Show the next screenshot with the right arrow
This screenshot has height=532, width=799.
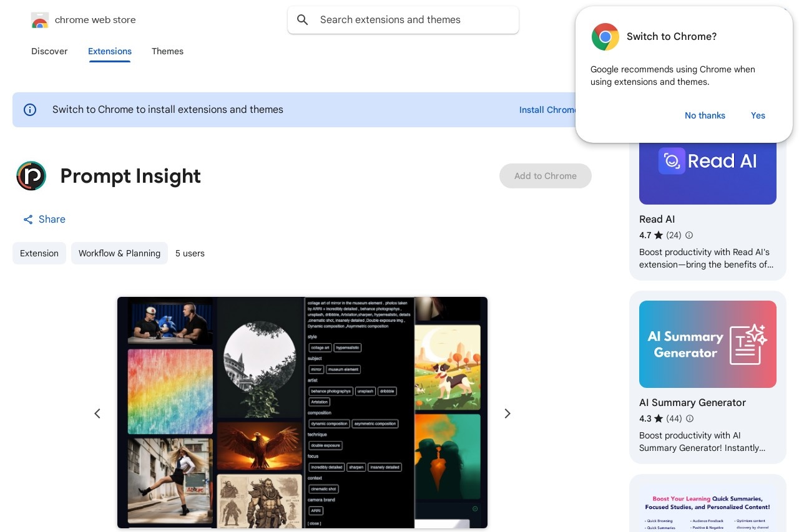click(507, 414)
